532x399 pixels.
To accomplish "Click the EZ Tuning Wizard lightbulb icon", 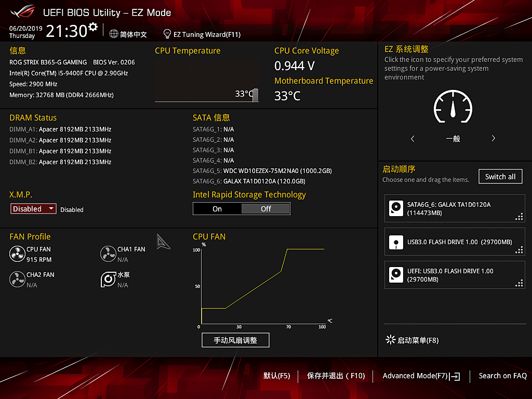I will tap(167, 34).
